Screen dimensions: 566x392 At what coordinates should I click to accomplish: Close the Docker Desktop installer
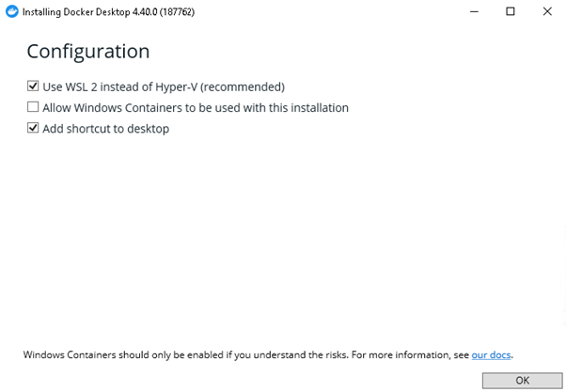(x=547, y=11)
